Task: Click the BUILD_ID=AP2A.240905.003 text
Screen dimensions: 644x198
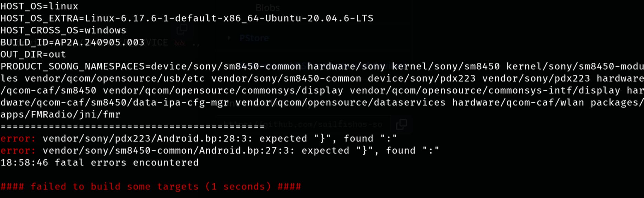Action: pyautogui.click(x=72, y=42)
